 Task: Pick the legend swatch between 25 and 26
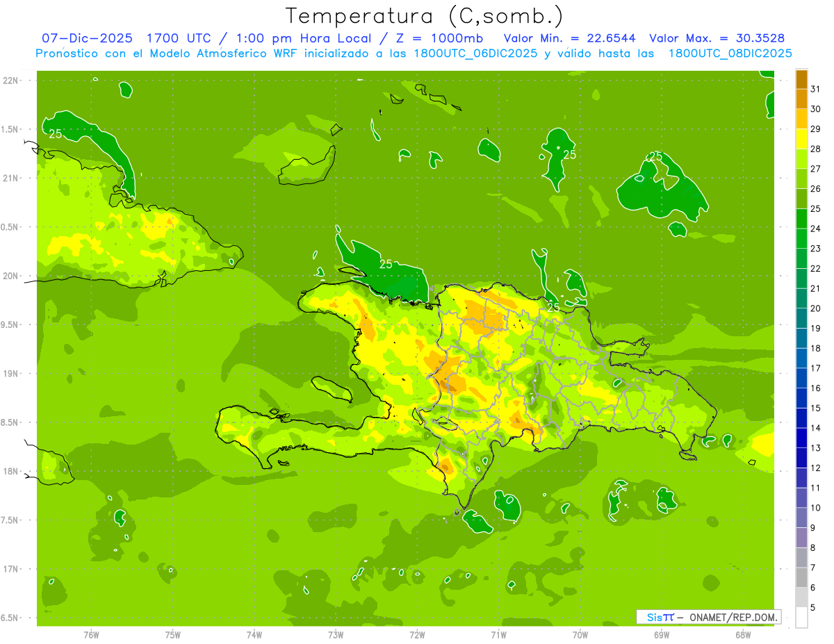tap(801, 199)
